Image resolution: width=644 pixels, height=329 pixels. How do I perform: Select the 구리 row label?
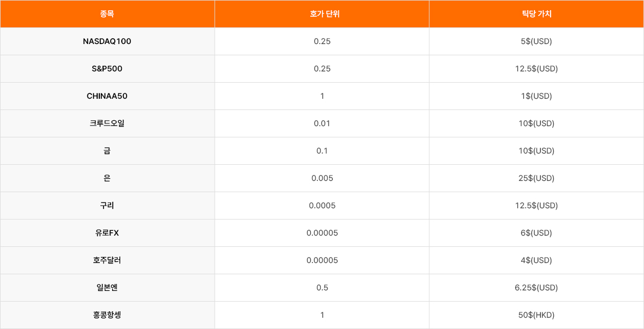coord(107,206)
